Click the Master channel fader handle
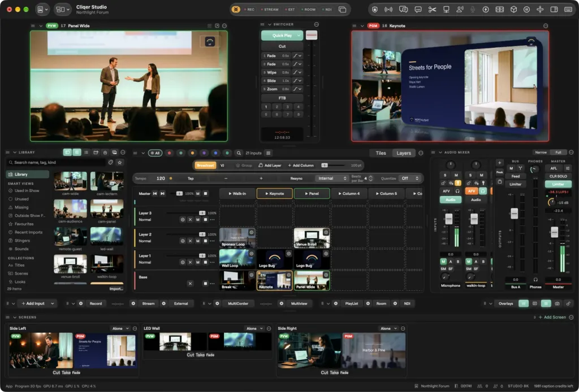This screenshot has height=392, width=579. [x=554, y=232]
